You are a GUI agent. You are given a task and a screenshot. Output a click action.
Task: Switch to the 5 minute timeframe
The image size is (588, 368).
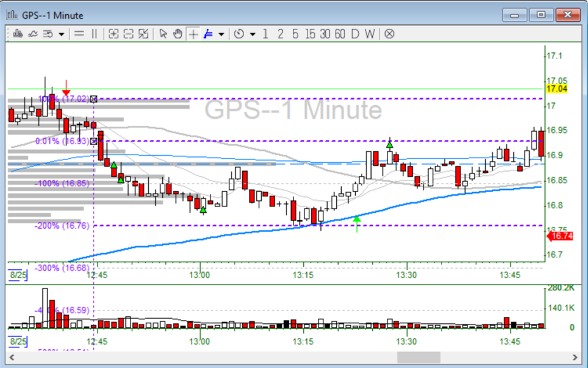[295, 34]
